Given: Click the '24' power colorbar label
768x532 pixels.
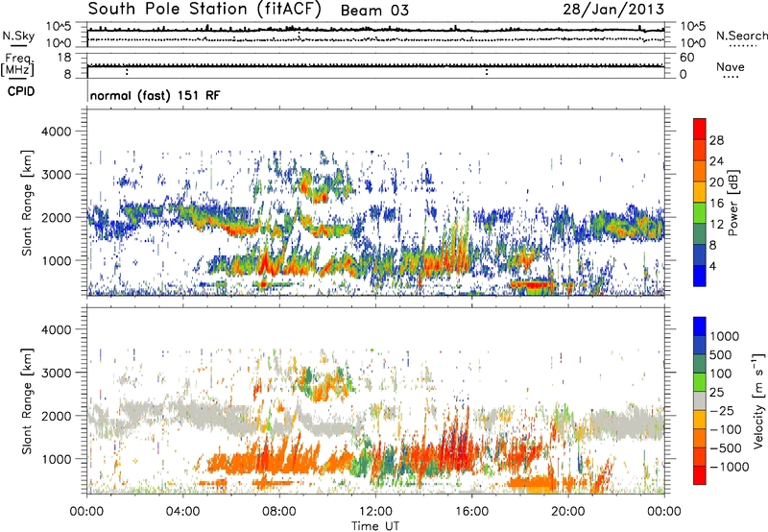Looking at the screenshot, I should point(716,161).
